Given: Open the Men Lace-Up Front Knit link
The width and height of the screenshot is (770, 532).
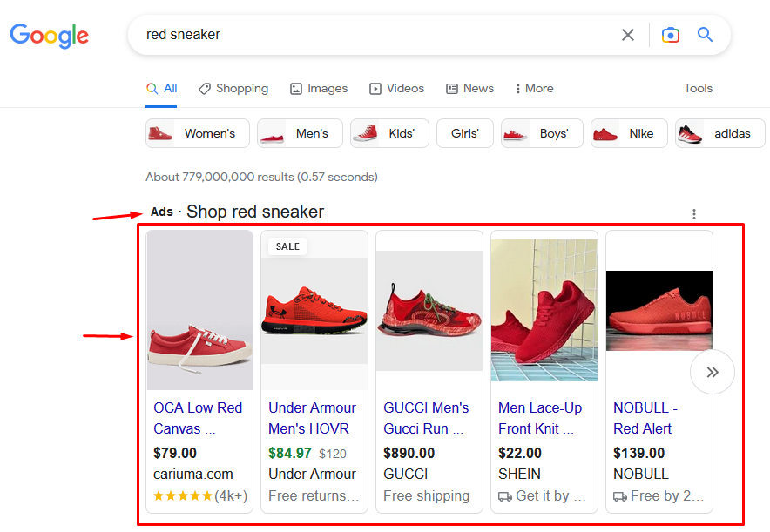Looking at the screenshot, I should (540, 418).
